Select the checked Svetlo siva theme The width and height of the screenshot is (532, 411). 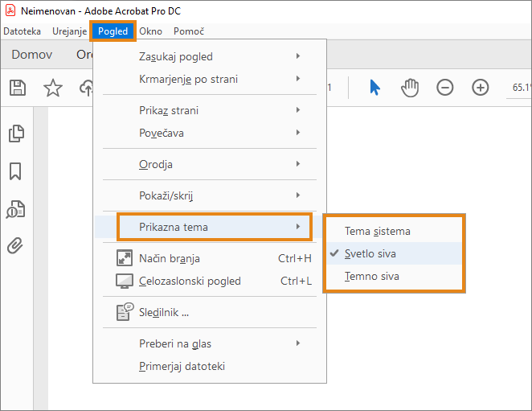(370, 253)
